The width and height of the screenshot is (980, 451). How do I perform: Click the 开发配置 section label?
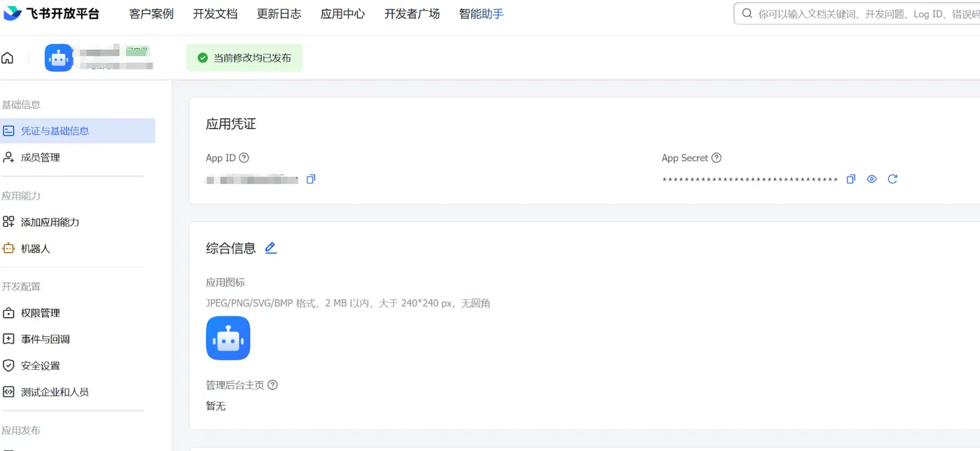click(x=21, y=286)
